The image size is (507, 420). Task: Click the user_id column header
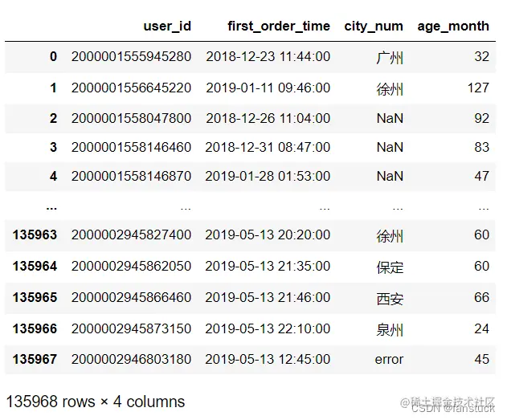click(167, 26)
